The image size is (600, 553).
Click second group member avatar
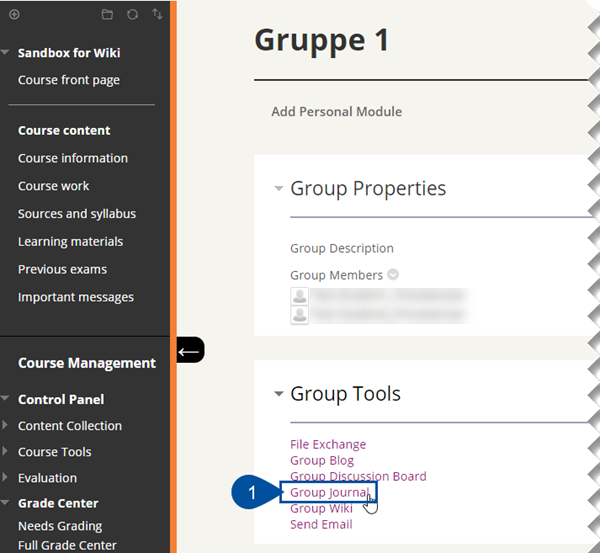pyautogui.click(x=300, y=315)
